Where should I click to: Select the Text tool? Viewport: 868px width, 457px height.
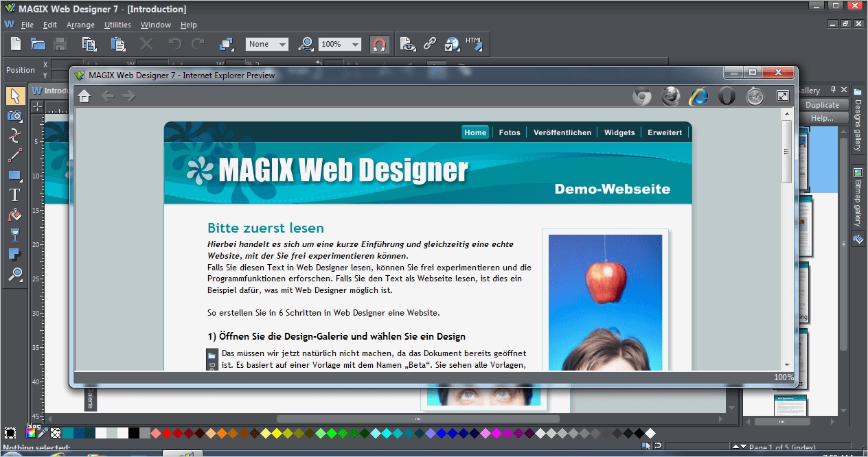[15, 196]
